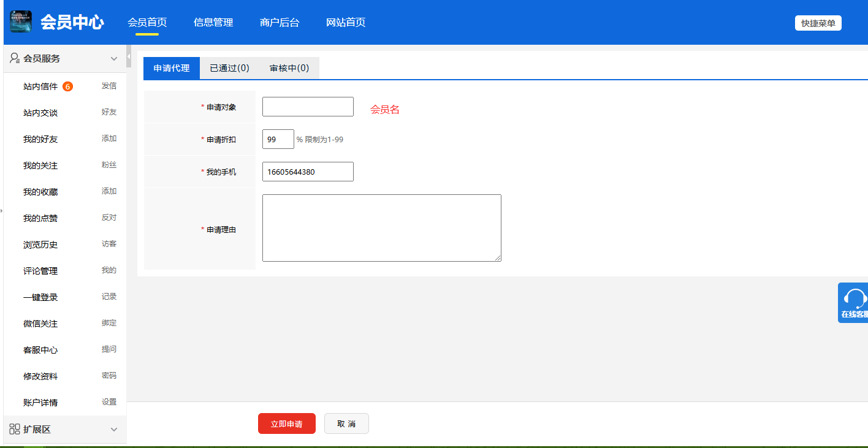Open the 在线客服 headset widget

(853, 303)
